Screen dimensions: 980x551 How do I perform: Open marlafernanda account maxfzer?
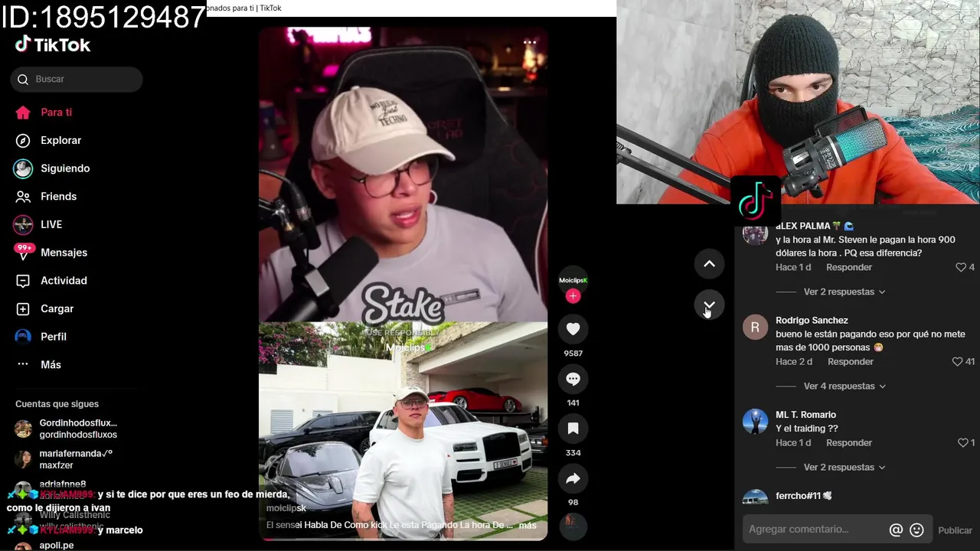click(x=64, y=459)
